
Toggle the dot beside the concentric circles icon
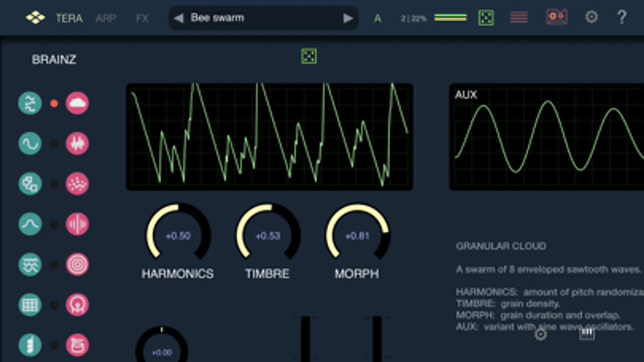pos(54,265)
